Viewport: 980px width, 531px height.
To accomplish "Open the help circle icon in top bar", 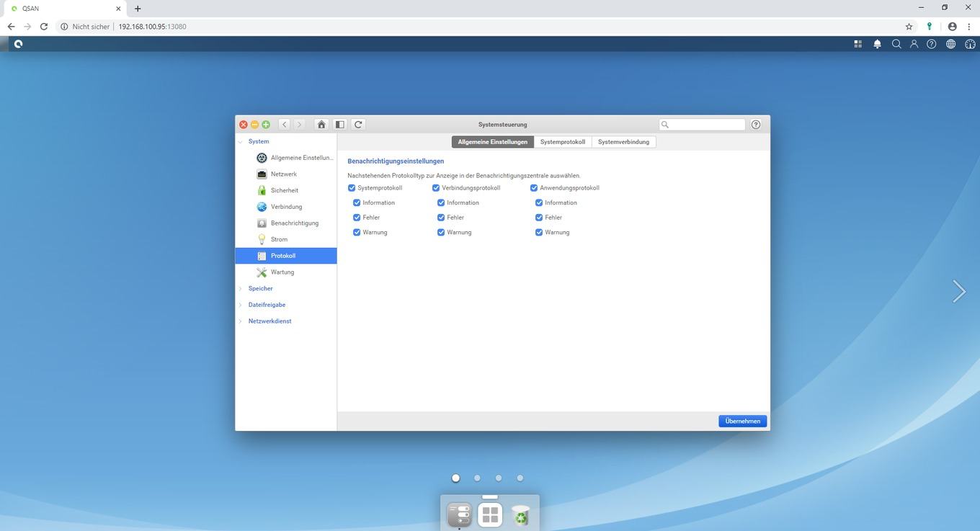I will click(932, 44).
